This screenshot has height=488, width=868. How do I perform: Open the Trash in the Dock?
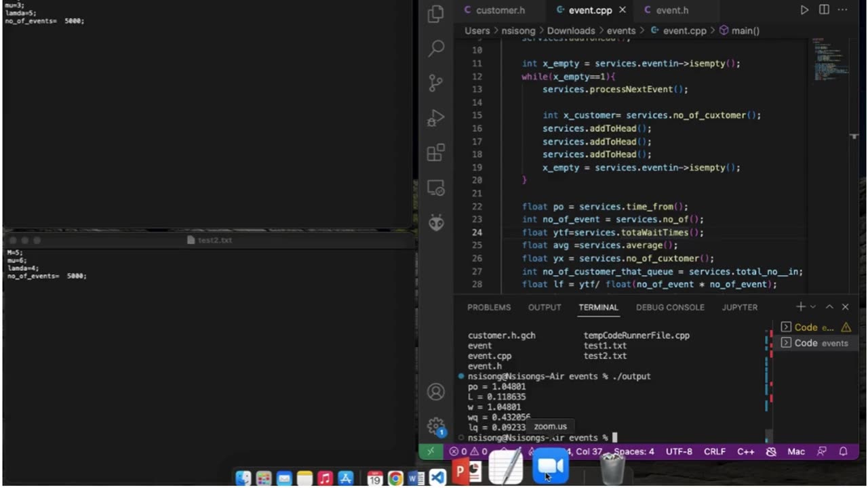[x=613, y=468]
